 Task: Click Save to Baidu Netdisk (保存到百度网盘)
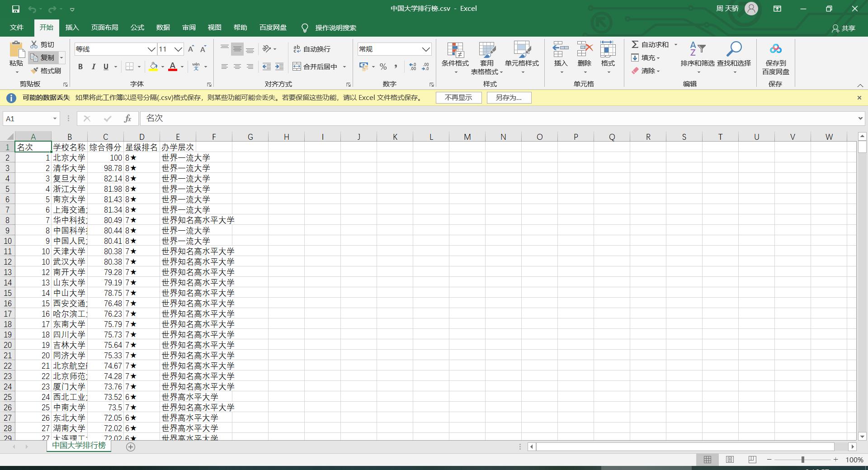[775, 59]
